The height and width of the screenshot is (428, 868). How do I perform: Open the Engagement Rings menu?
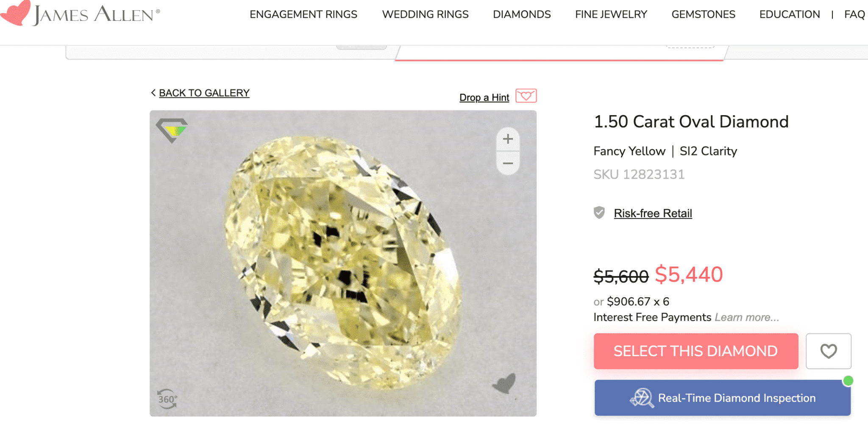pyautogui.click(x=303, y=14)
